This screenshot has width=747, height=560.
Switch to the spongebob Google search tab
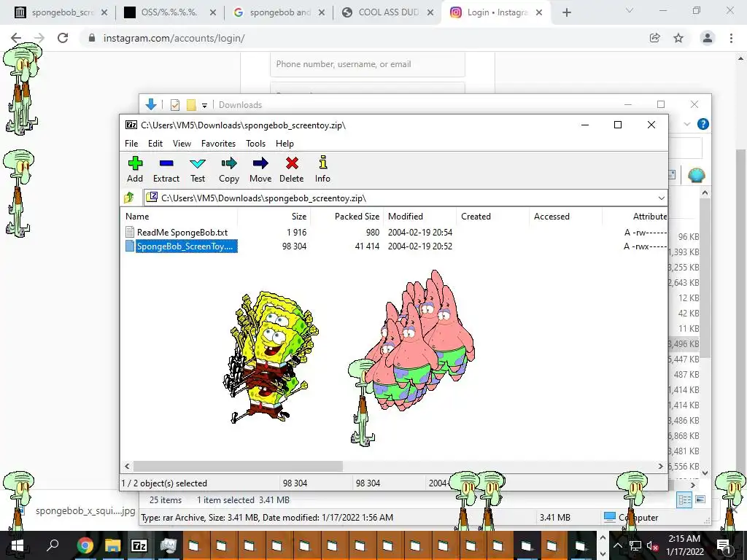(x=278, y=12)
